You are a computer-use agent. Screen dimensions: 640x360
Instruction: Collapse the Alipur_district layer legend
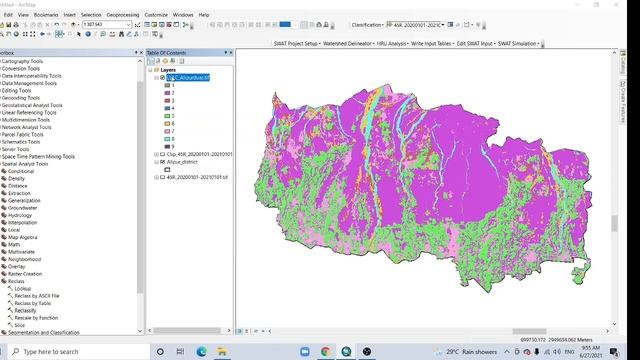156,162
